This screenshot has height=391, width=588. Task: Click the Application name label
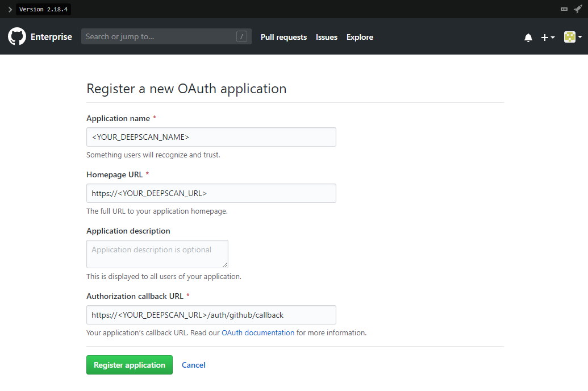tap(118, 119)
